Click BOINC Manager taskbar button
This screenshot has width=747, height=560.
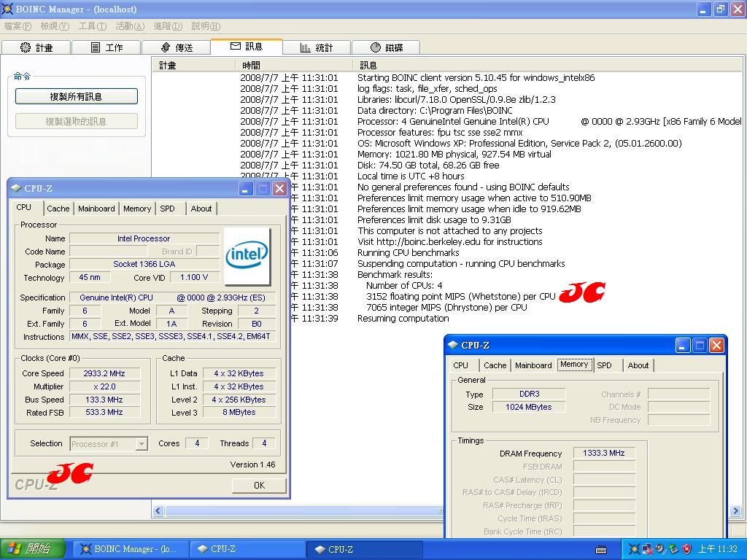131,549
